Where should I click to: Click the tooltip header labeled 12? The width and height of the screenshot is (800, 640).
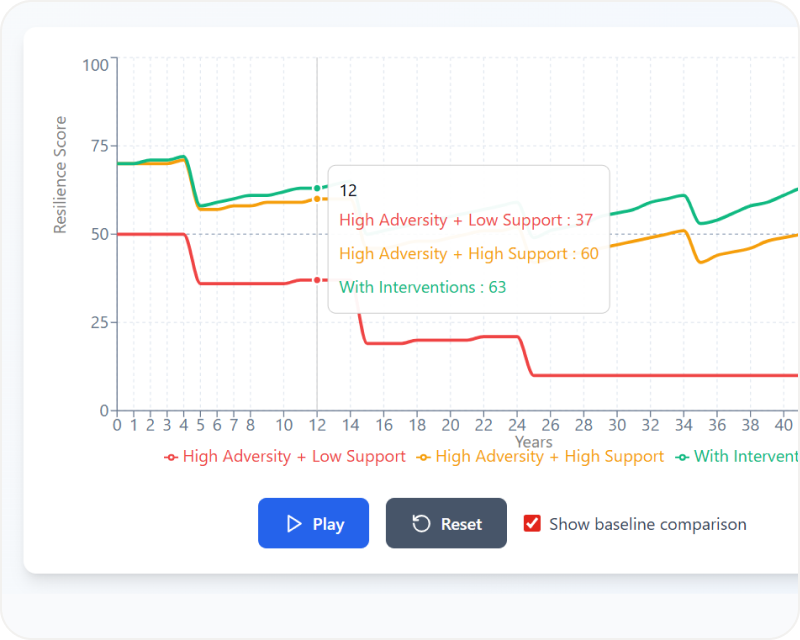[x=348, y=190]
